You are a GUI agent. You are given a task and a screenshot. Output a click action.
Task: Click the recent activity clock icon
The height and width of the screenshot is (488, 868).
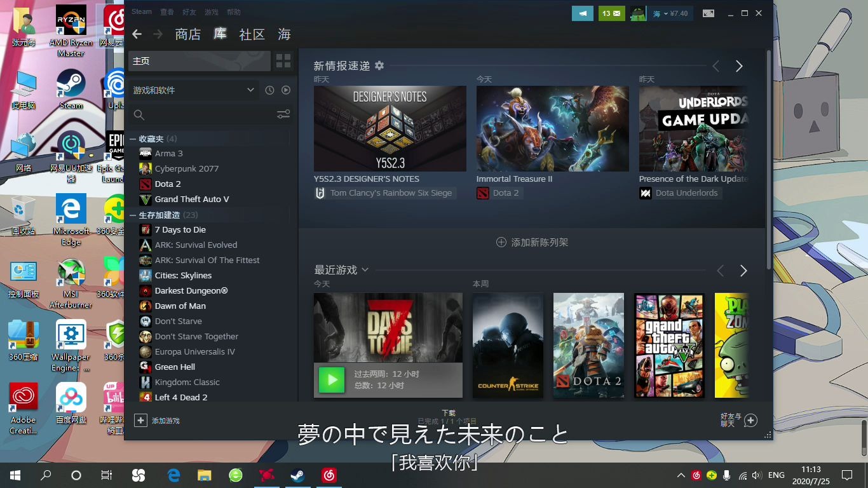coord(269,90)
